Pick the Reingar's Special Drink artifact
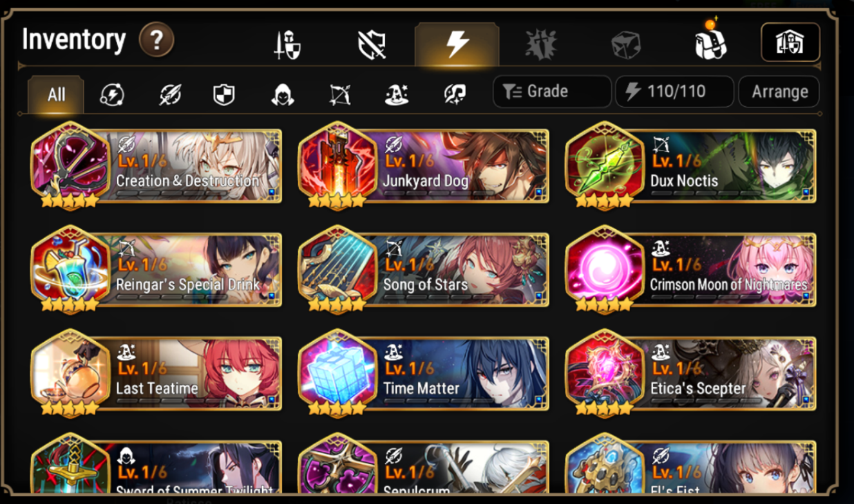Screen dimensions: 854x504 pyautogui.click(x=157, y=269)
